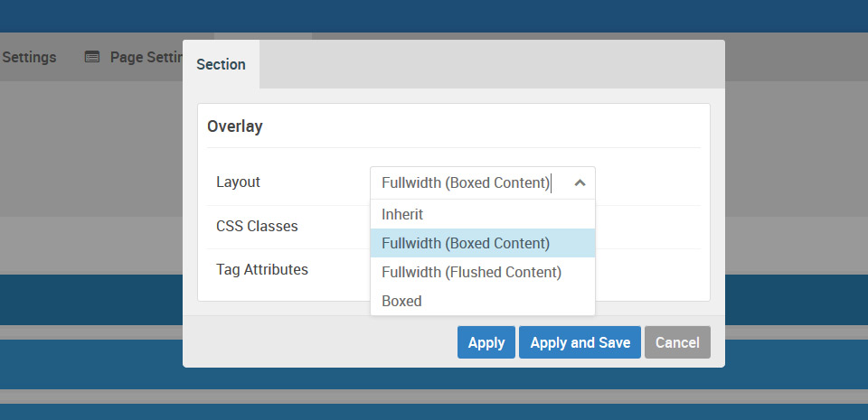Collapse the Layout dropdown with the chevron arrow
The image size is (868, 420).
580,183
